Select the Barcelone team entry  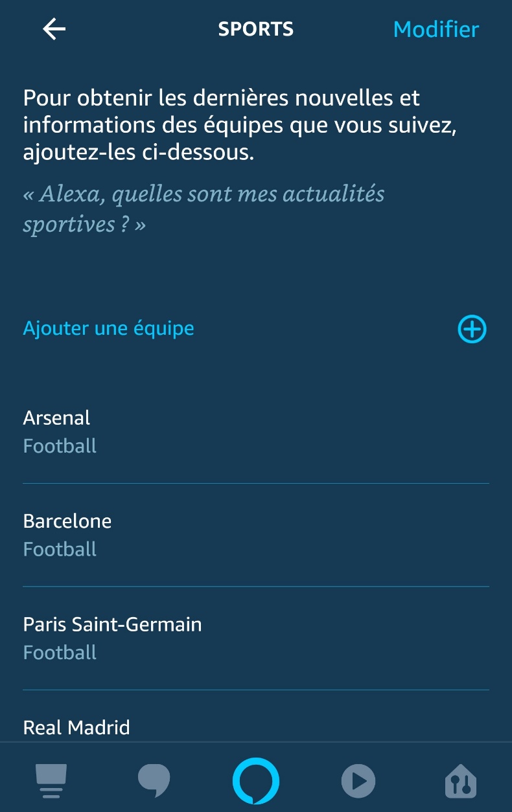click(x=67, y=521)
